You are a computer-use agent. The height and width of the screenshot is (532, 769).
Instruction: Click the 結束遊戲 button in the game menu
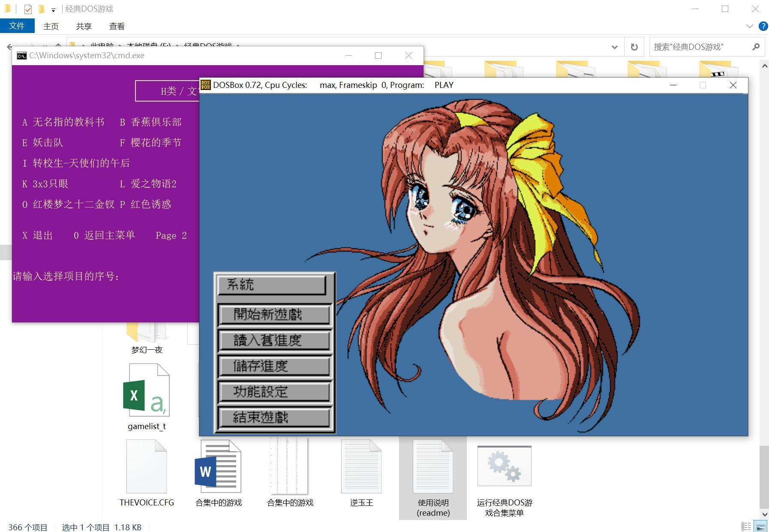point(274,418)
